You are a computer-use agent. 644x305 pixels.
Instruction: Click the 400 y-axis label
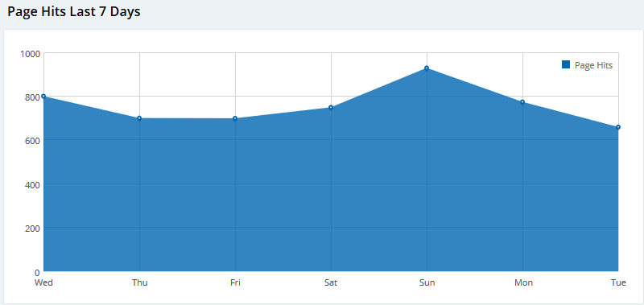tap(32, 185)
